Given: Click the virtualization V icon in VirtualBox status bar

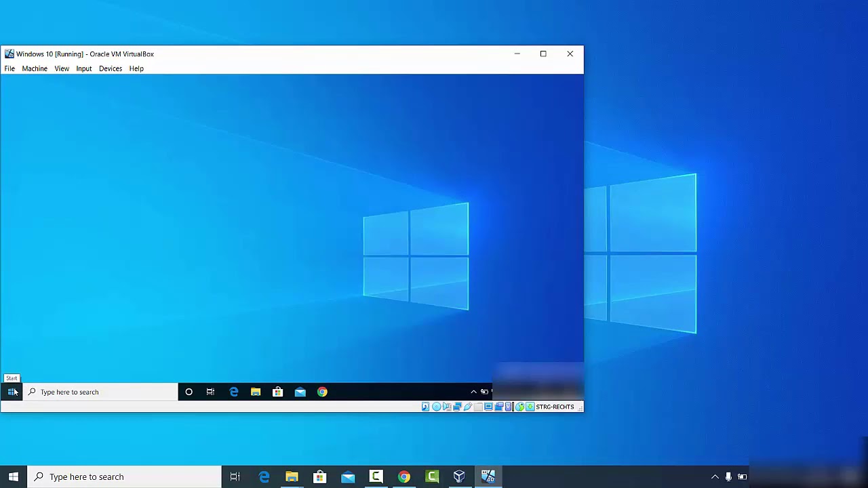Looking at the screenshot, I should [x=508, y=407].
